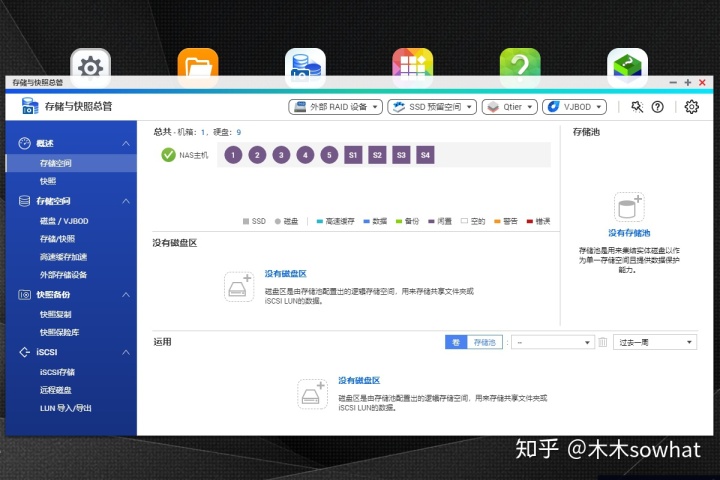Open green cube desktop icon
The height and width of the screenshot is (480, 720).
[628, 68]
